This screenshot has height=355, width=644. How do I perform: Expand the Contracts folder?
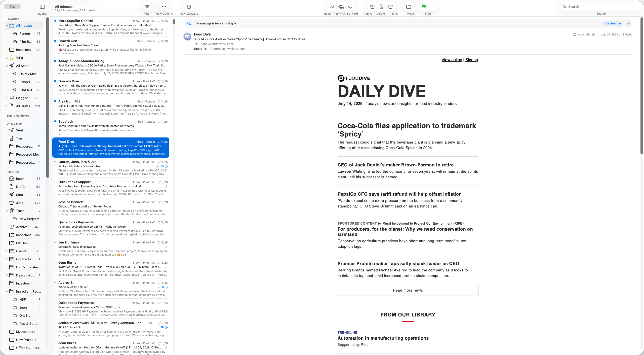pyautogui.click(x=7, y=259)
